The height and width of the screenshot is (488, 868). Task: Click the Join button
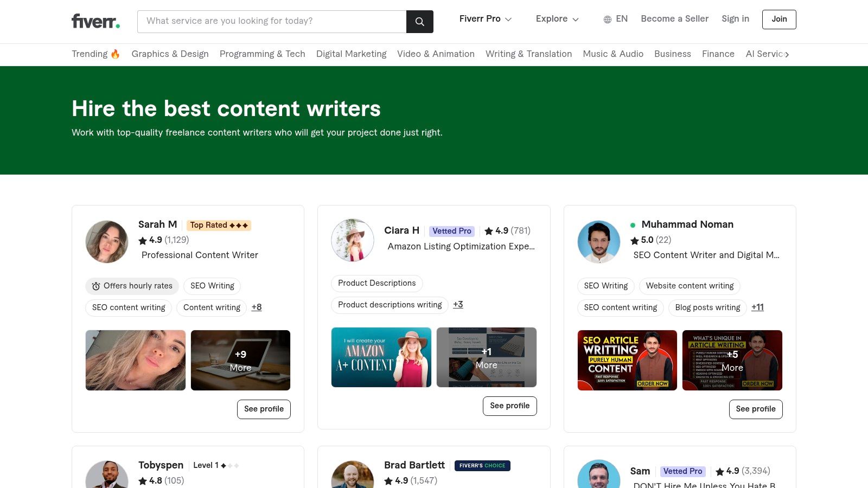tap(779, 19)
